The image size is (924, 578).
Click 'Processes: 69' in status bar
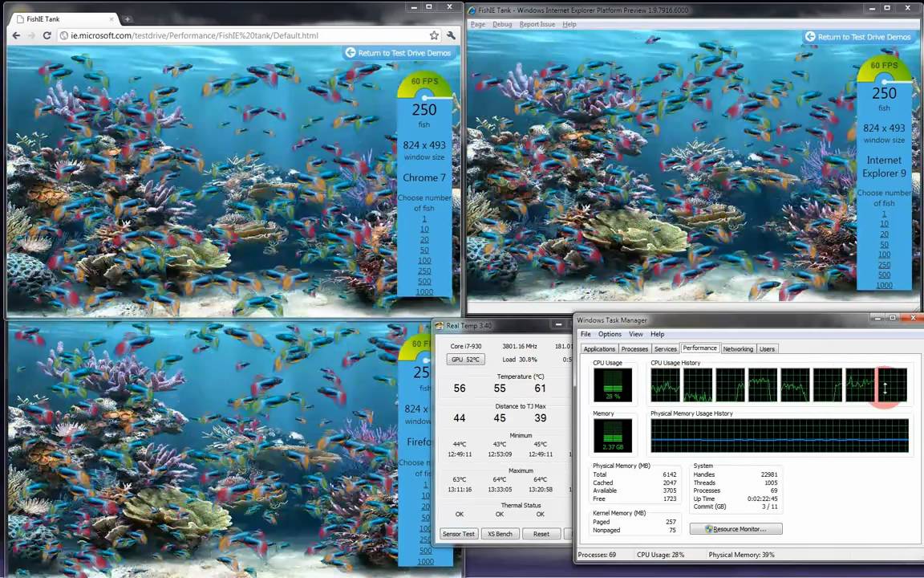pyautogui.click(x=597, y=555)
